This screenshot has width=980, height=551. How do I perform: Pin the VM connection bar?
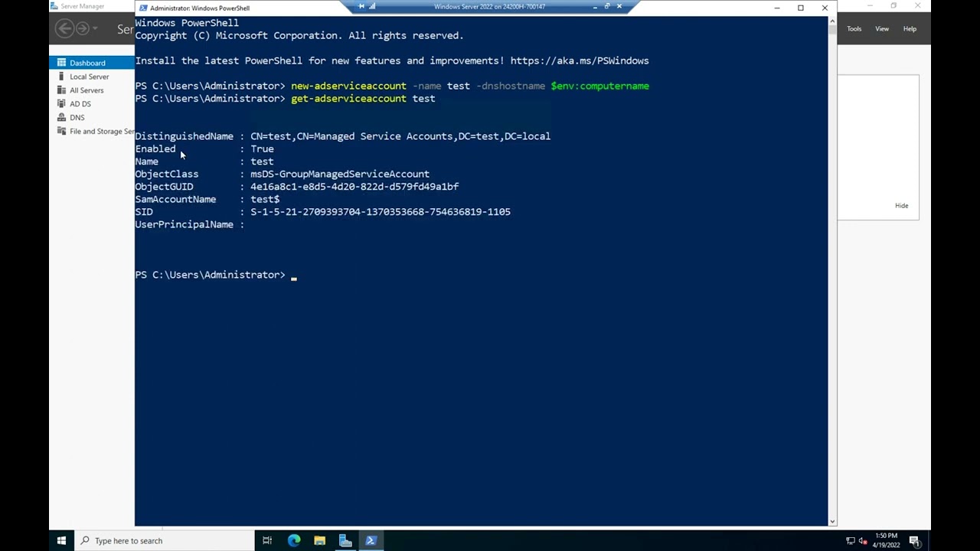click(361, 6)
